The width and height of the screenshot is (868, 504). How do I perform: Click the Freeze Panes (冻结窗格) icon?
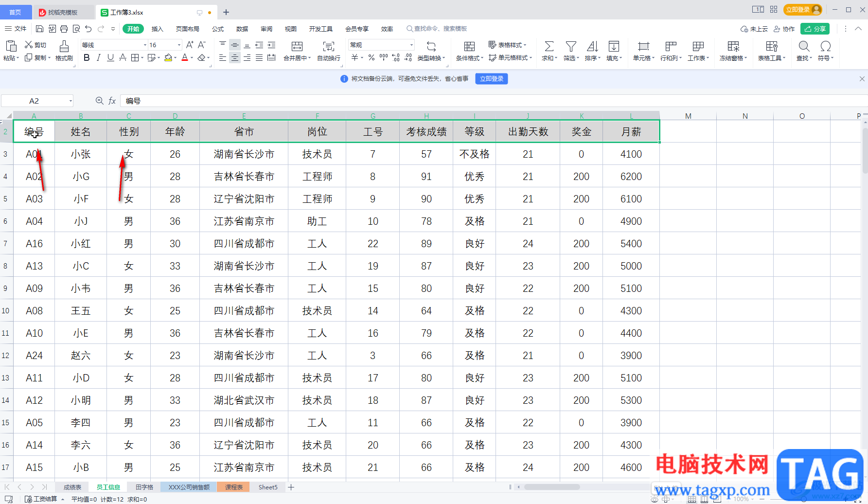(733, 47)
